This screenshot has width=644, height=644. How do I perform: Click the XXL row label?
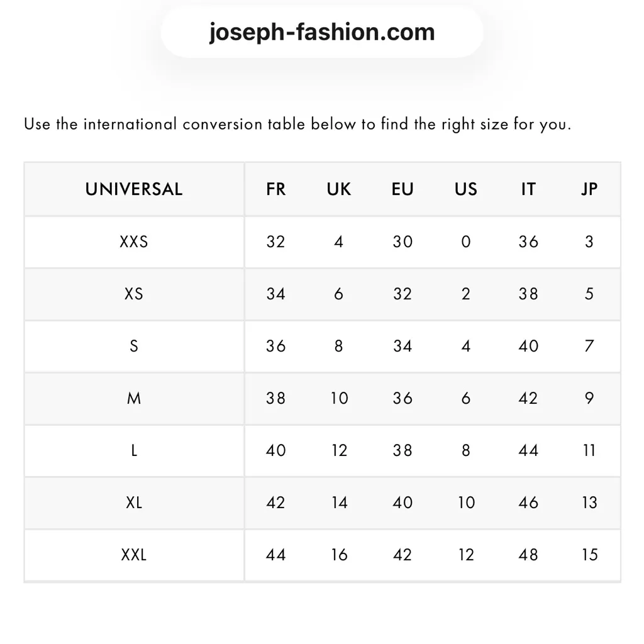[x=134, y=555]
